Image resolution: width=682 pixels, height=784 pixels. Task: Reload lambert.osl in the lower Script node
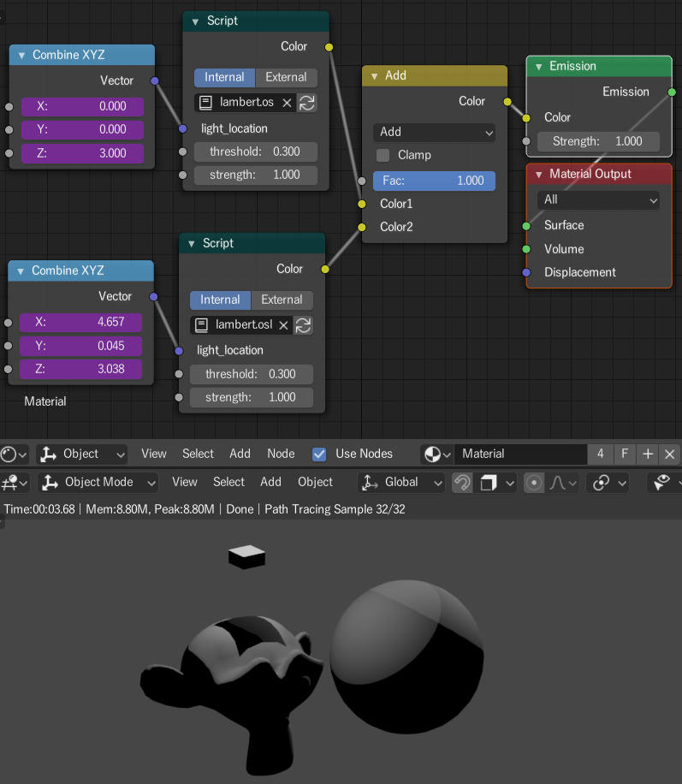click(303, 325)
